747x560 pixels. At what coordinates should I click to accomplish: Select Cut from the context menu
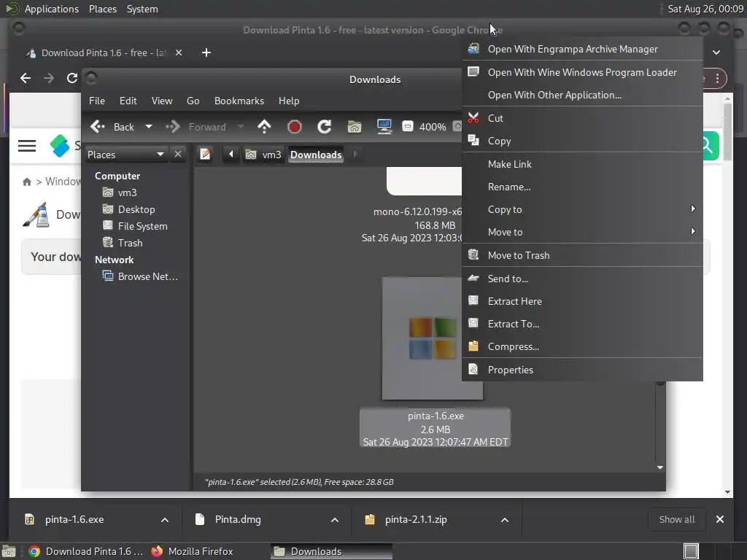(x=582, y=118)
